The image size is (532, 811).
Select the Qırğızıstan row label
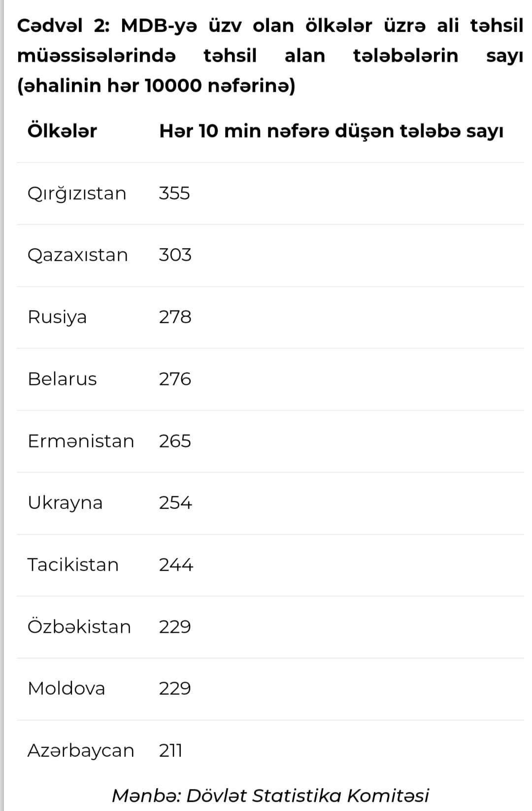pos(77,194)
